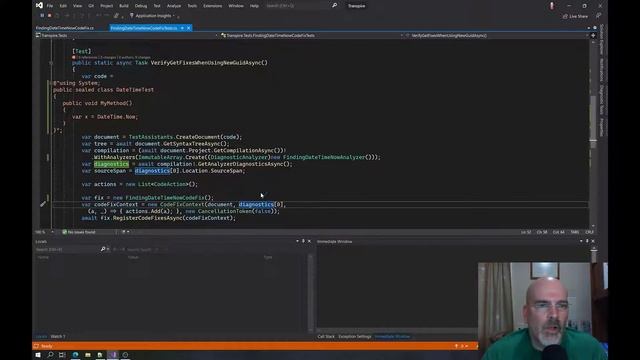Screen dimensions: 640x360
Task: Open Microsoft Edge from the taskbar
Action: (76, 355)
